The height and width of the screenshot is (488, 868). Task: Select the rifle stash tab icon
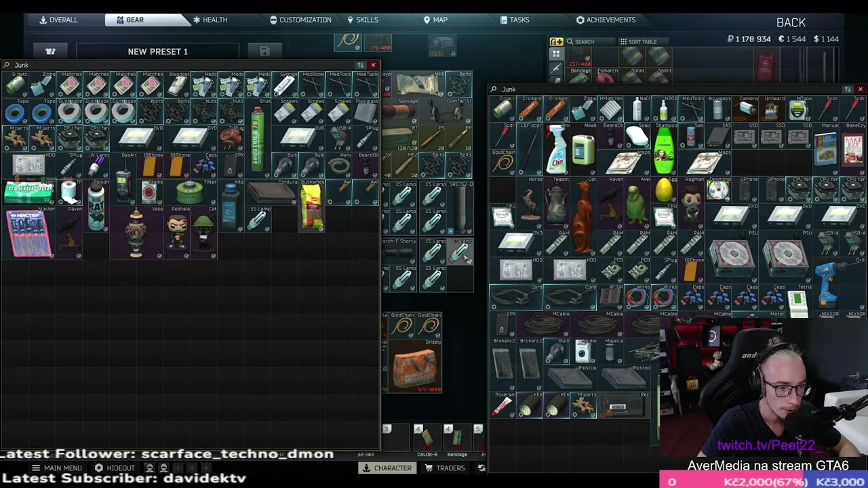pyautogui.click(x=556, y=68)
